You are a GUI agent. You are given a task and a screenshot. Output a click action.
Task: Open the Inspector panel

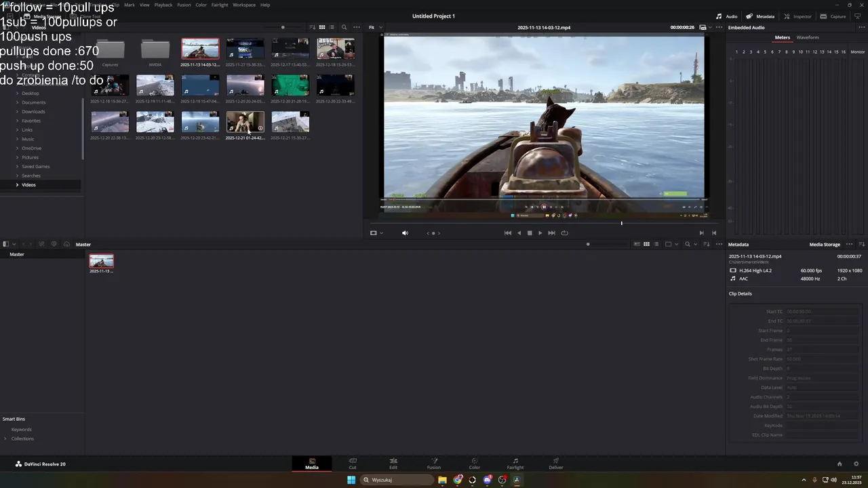797,16
